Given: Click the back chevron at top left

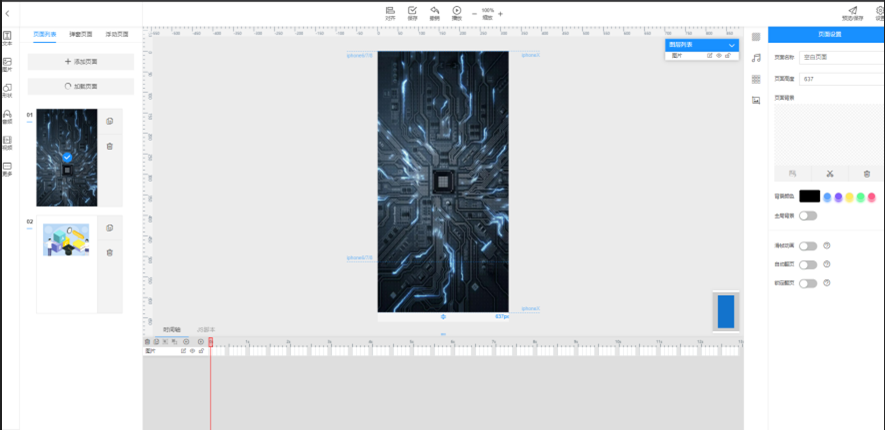Looking at the screenshot, I should pyautogui.click(x=8, y=13).
